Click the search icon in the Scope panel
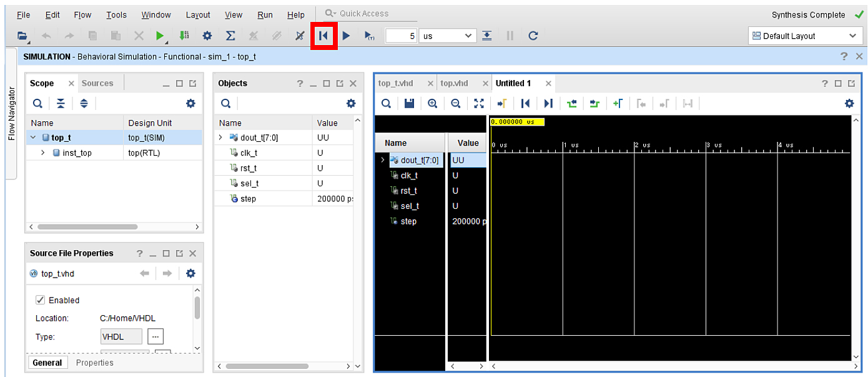Image resolution: width=868 pixels, height=377 pixels. pos(37,103)
